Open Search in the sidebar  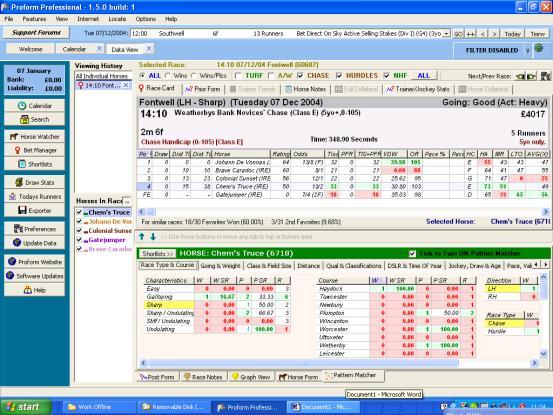pos(34,119)
